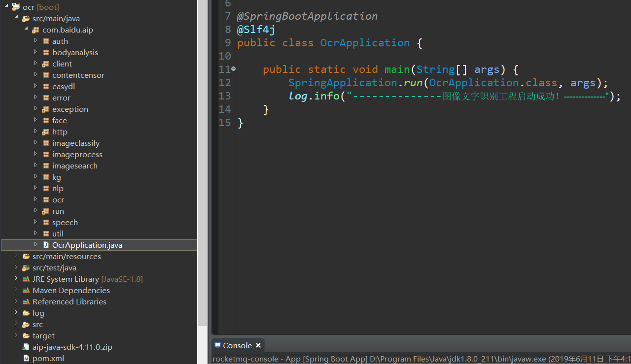Click the imageclassify package icon

coord(46,143)
